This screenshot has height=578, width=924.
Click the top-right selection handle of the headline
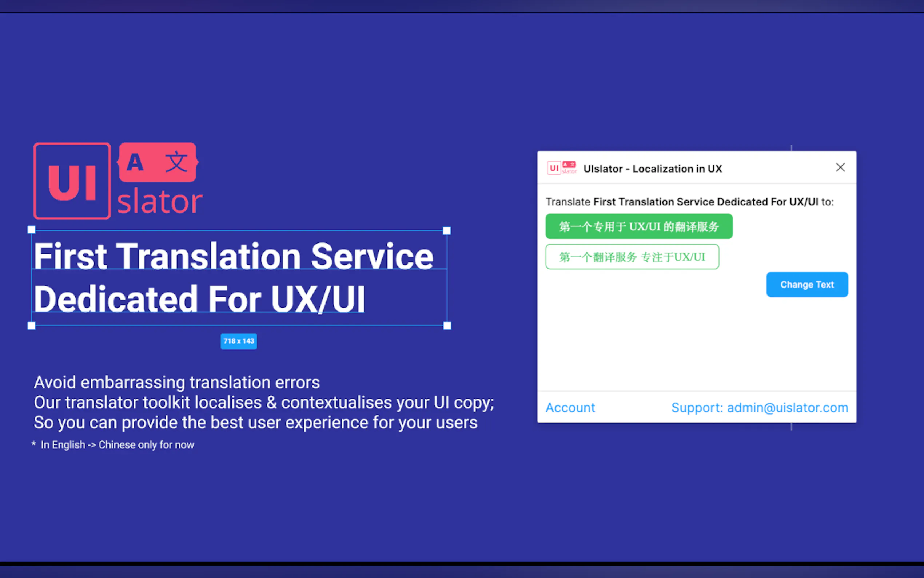(x=446, y=230)
